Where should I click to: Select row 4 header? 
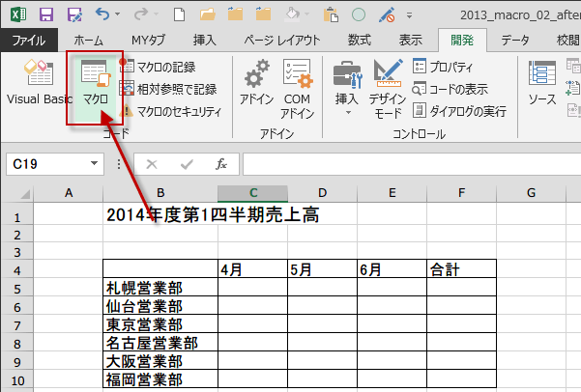(17, 270)
